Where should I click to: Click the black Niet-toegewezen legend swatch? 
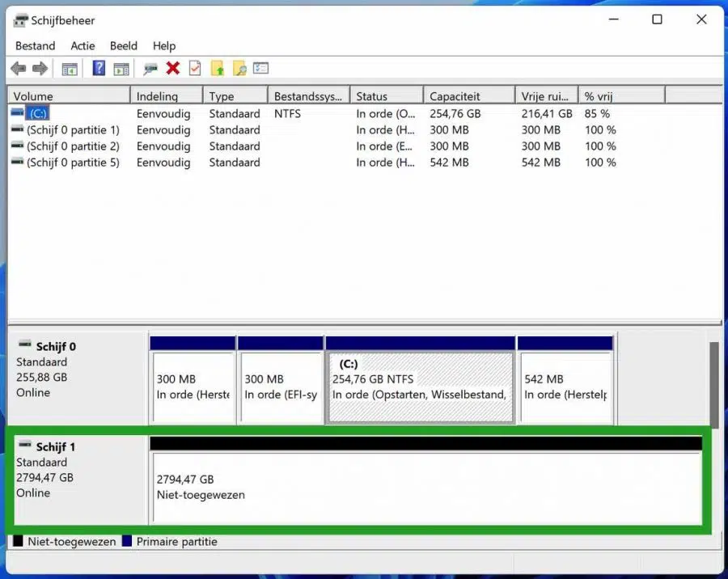point(18,541)
